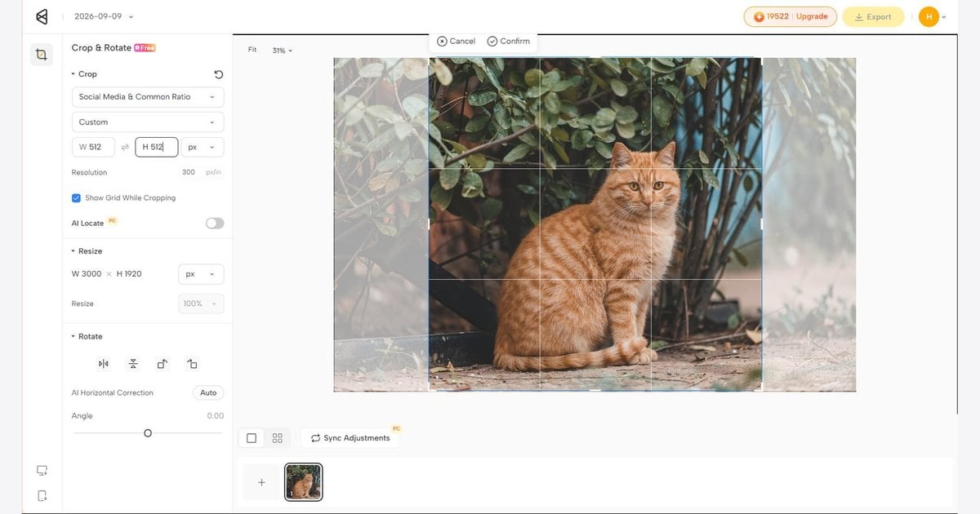The height and width of the screenshot is (514, 980).
Task: Click the app logo in top-left
Action: click(42, 16)
